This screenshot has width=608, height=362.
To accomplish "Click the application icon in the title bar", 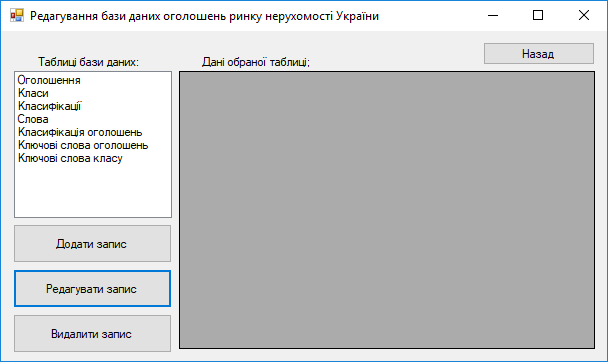I will 17,16.
